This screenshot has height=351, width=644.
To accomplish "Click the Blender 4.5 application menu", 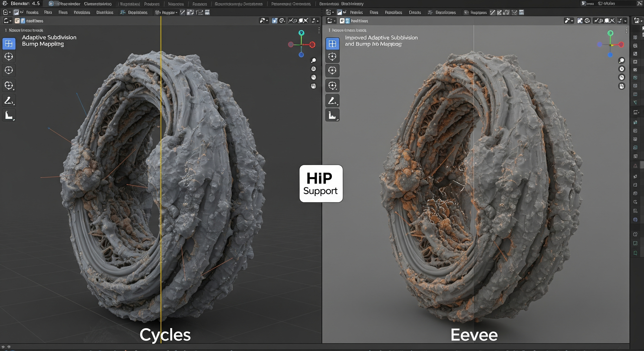I will click(5, 3).
